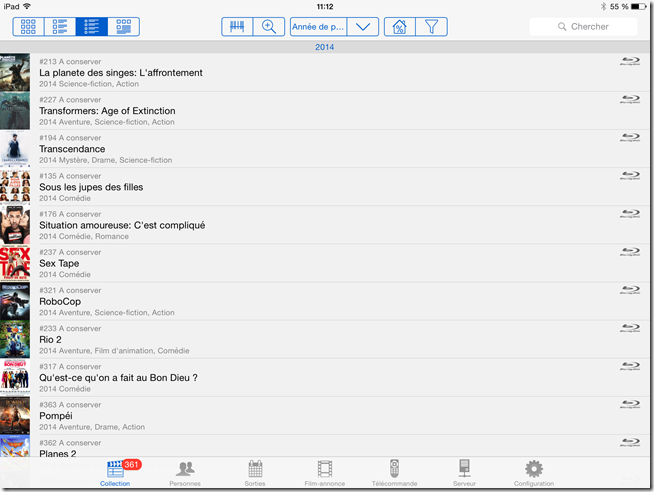Switch to the Personnes tab
This screenshot has height=492, width=654.
(185, 473)
